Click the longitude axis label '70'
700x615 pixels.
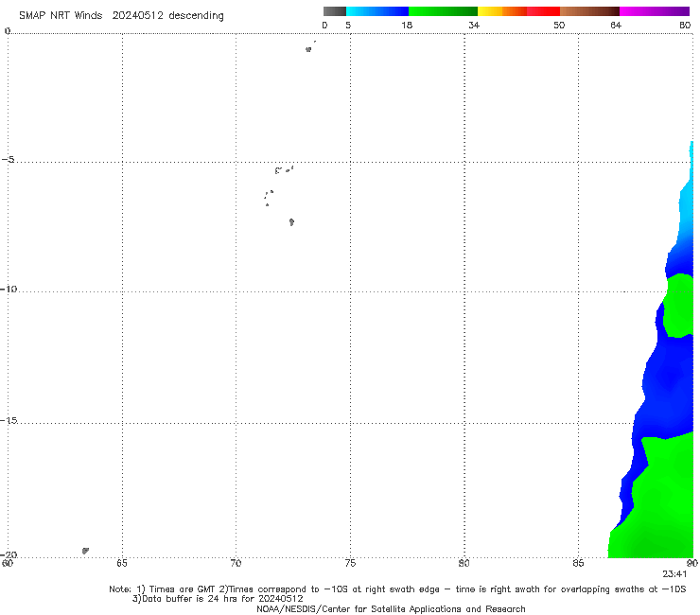[x=236, y=563]
